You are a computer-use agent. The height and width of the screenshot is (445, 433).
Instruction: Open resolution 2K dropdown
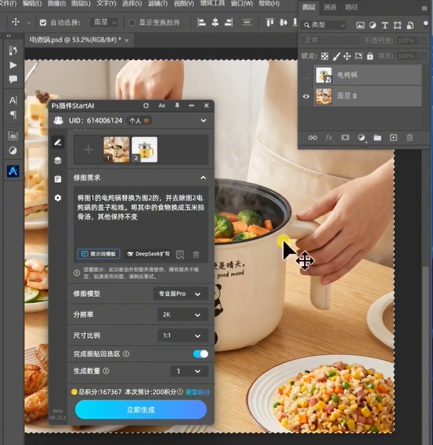point(183,315)
